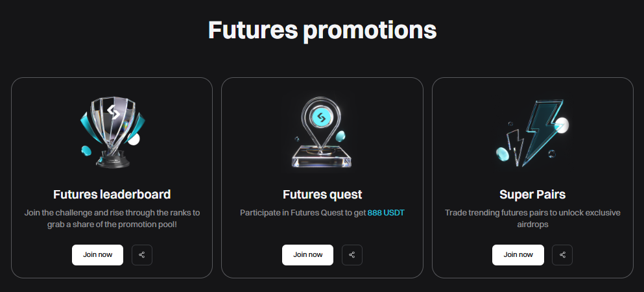Click the Futures promotions heading
This screenshot has height=292, width=644.
(322, 30)
